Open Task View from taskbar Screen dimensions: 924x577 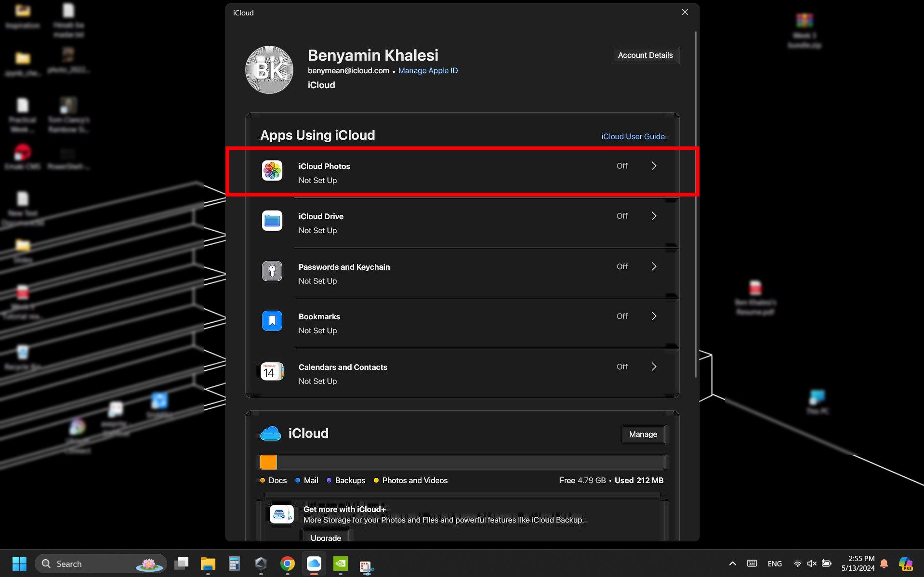[x=182, y=564]
